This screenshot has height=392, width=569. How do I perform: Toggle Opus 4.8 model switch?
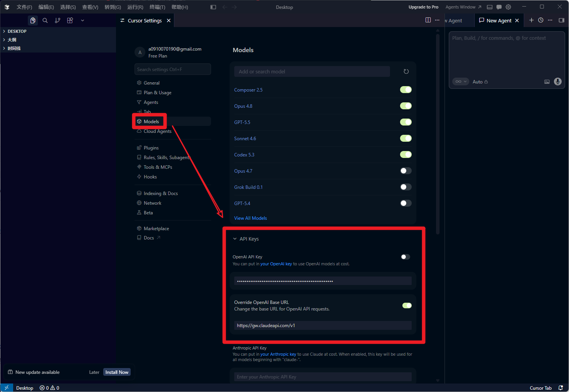pos(406,106)
